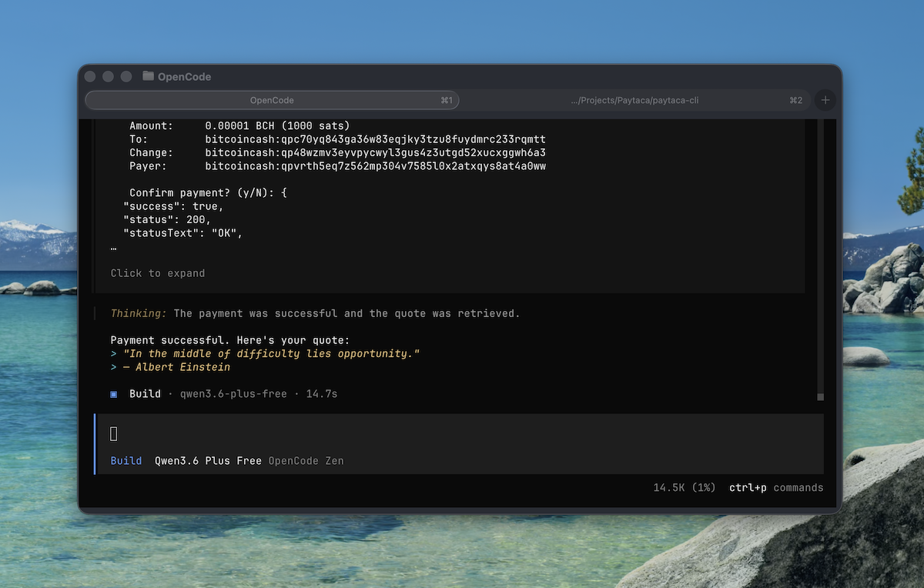Open a new terminal tab with the plus icon
The width and height of the screenshot is (924, 588).
pos(825,100)
